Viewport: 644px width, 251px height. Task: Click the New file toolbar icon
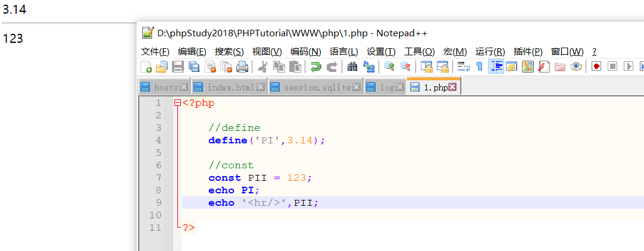click(146, 67)
